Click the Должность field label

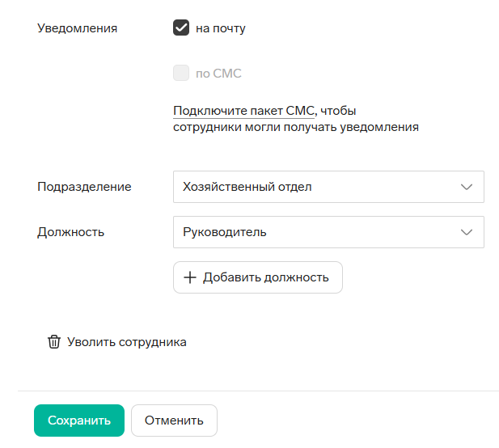coord(70,232)
